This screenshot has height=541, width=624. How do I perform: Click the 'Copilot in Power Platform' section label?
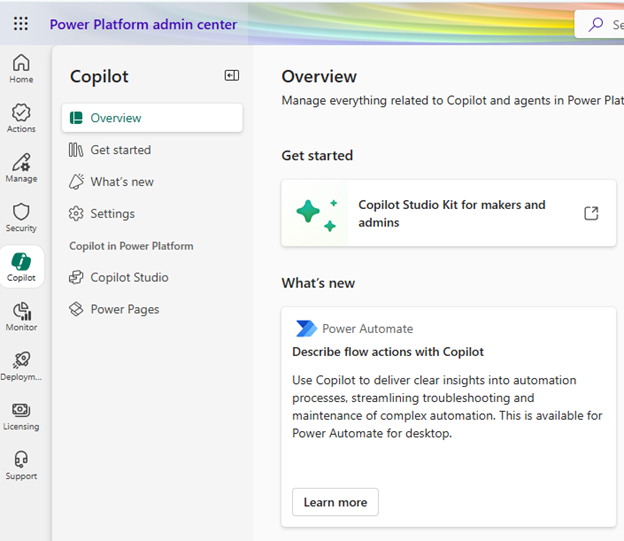[x=131, y=246]
